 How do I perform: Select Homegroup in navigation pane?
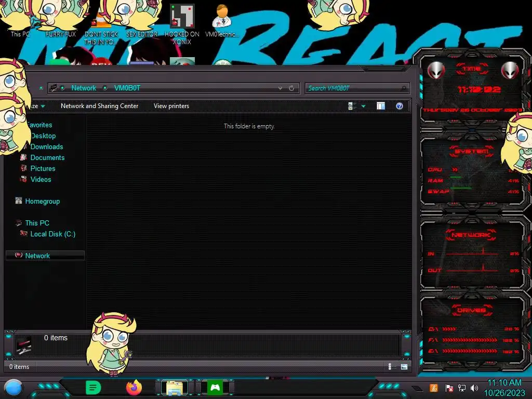[43, 201]
